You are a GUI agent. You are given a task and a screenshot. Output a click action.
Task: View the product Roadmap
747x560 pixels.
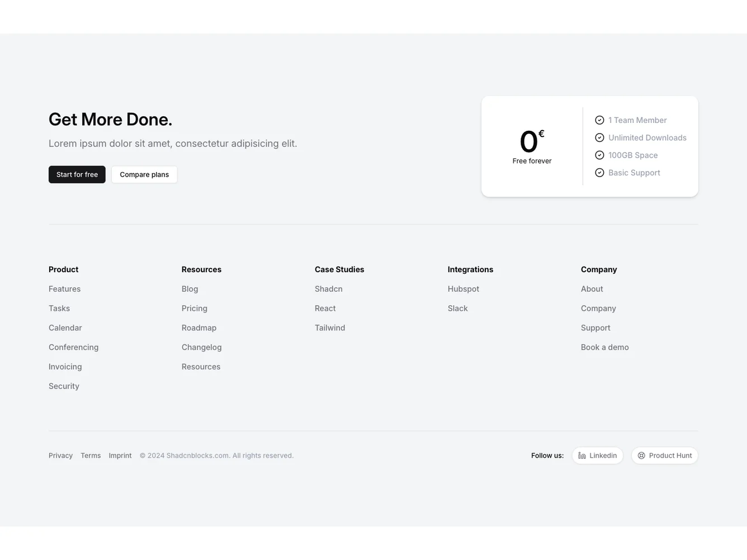pyautogui.click(x=198, y=328)
